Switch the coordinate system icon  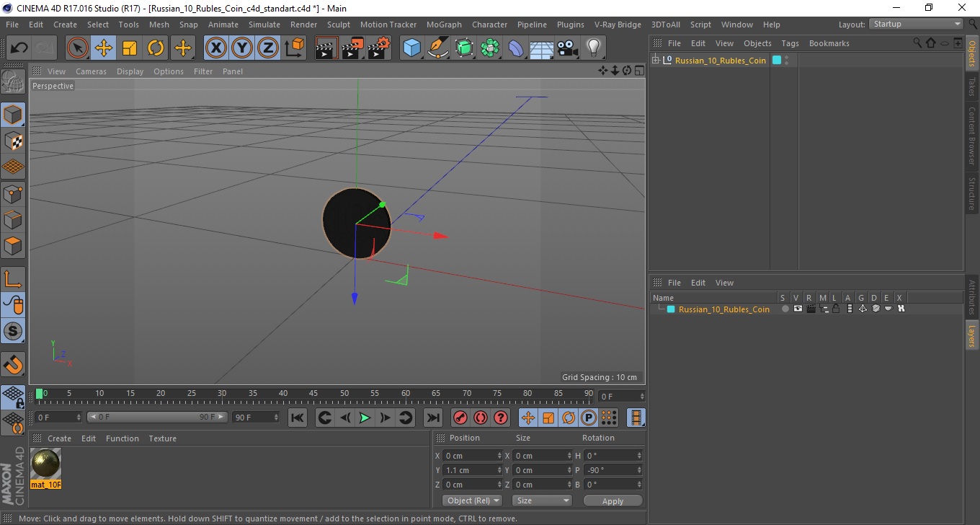click(x=294, y=48)
